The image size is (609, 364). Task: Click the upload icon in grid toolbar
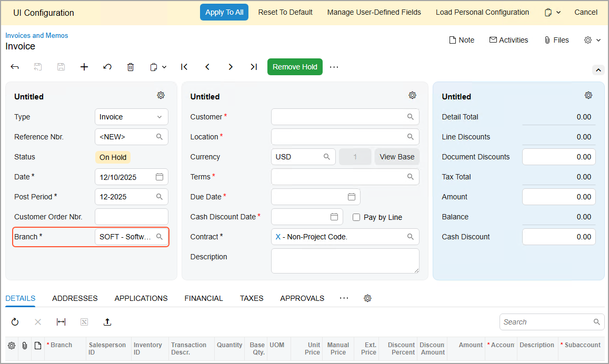107,322
